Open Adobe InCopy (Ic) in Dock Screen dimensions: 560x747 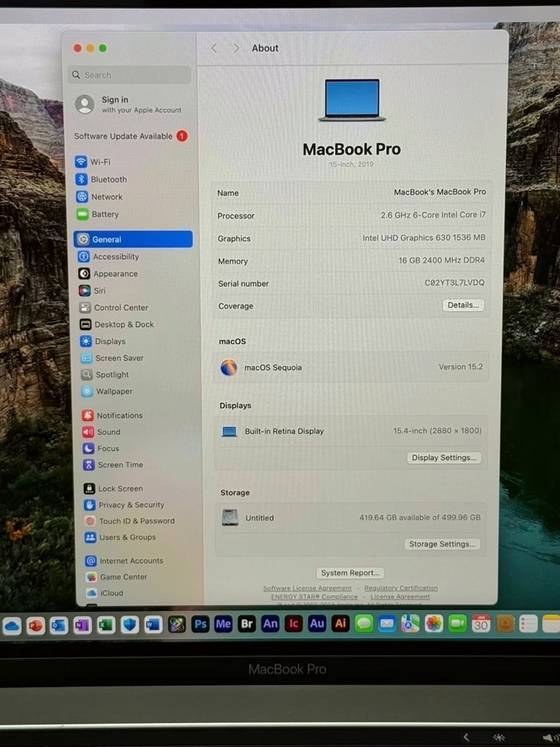click(x=293, y=623)
